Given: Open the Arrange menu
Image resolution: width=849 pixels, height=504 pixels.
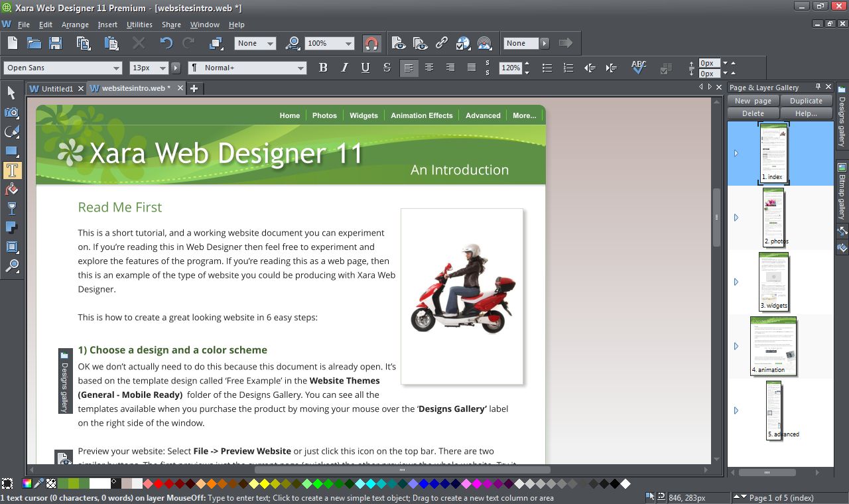Looking at the screenshot, I should (x=75, y=25).
